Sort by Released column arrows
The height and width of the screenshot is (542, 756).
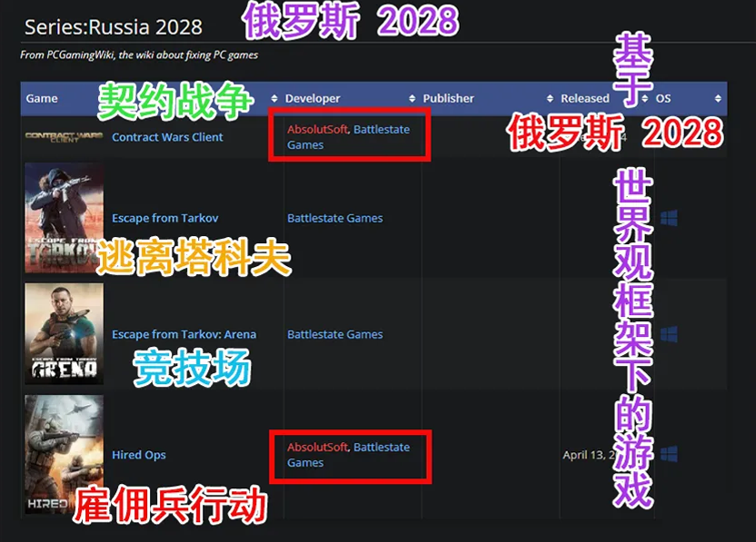[645, 98]
